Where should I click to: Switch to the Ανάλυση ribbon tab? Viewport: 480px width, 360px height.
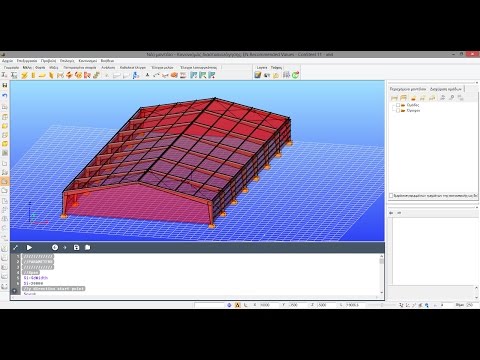[x=108, y=67]
